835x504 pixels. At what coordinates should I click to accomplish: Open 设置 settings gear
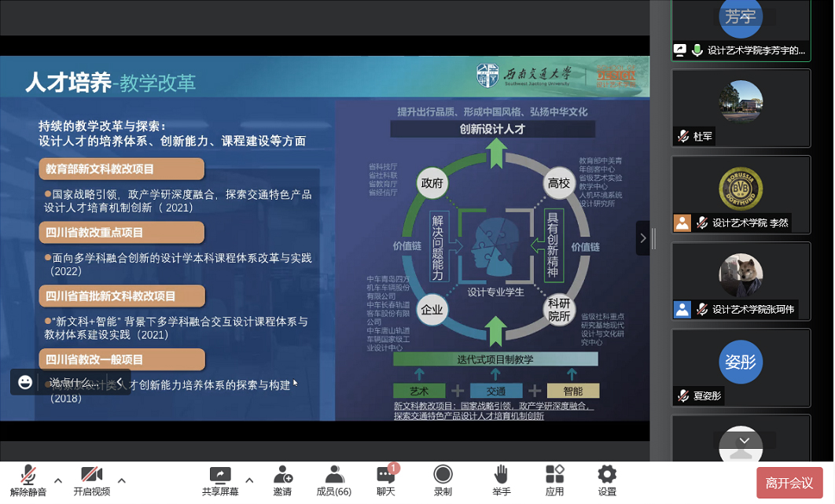[606, 480]
